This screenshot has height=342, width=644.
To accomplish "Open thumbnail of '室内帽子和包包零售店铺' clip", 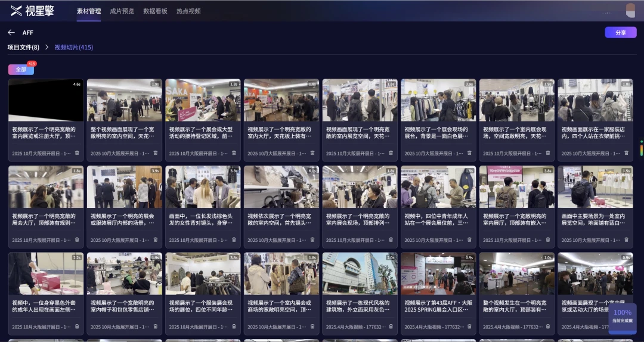I will point(125,273).
